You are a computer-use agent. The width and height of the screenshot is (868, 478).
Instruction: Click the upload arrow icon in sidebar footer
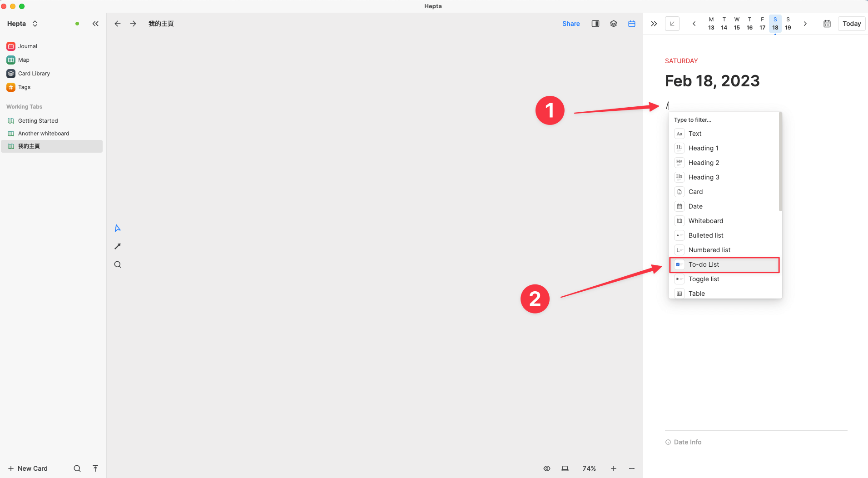[95, 468]
